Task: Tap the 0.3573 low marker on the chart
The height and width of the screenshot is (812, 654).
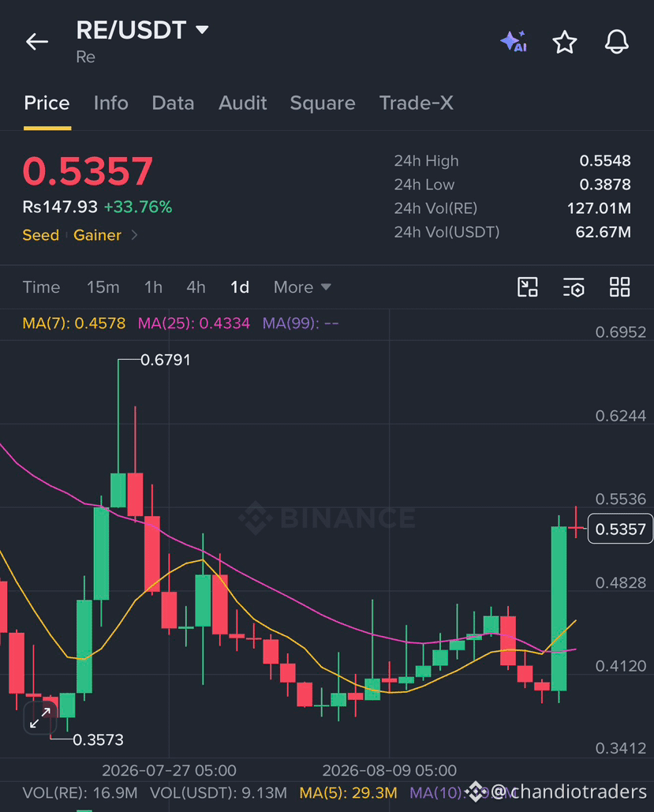Action: 98,739
